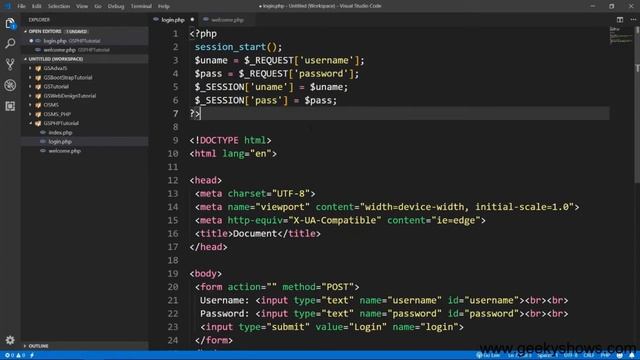Open the Manage gear icon
This screenshot has height=360, width=640.
point(10,340)
